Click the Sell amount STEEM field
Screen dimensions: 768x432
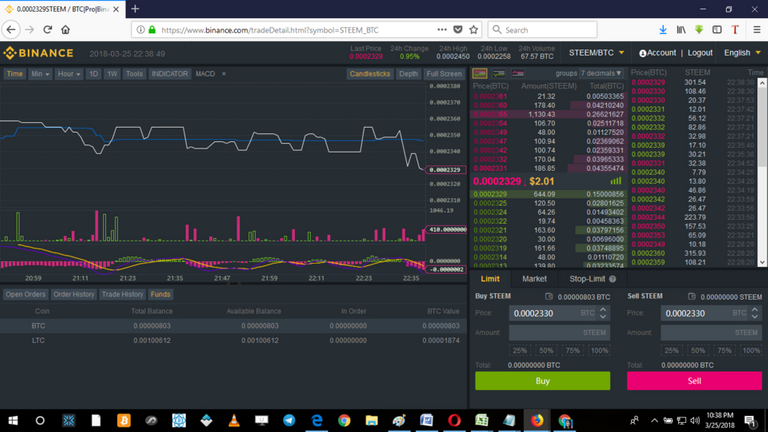[x=711, y=333]
